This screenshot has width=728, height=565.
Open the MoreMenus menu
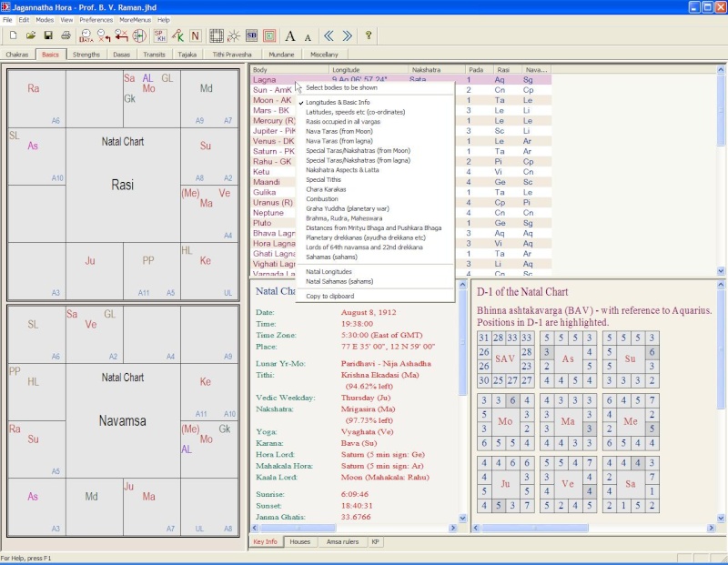click(135, 20)
